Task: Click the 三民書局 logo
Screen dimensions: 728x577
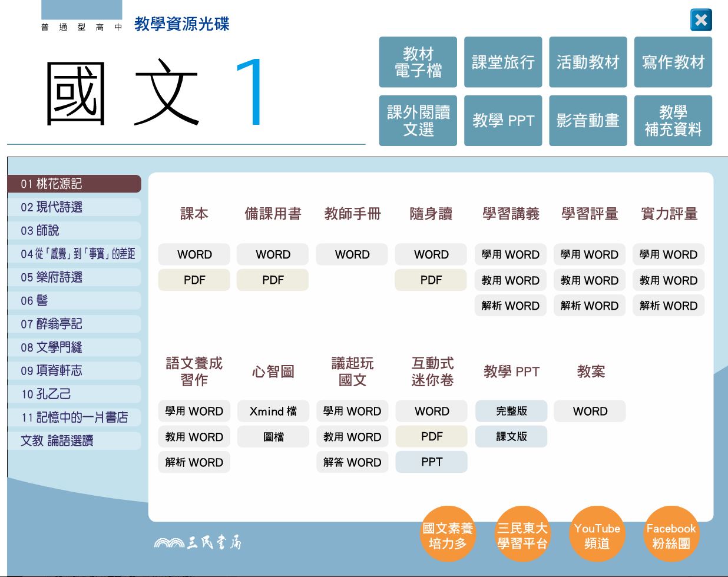Action: coord(197,542)
